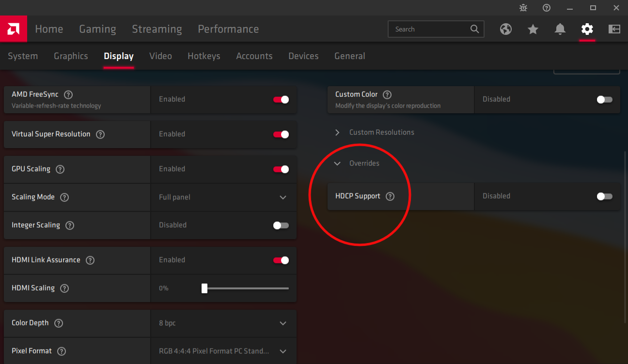Open the web browser globe icon
The height and width of the screenshot is (364, 628).
click(506, 29)
